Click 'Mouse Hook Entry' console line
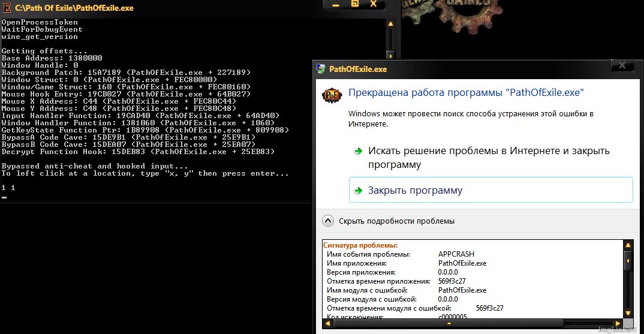 (126, 94)
